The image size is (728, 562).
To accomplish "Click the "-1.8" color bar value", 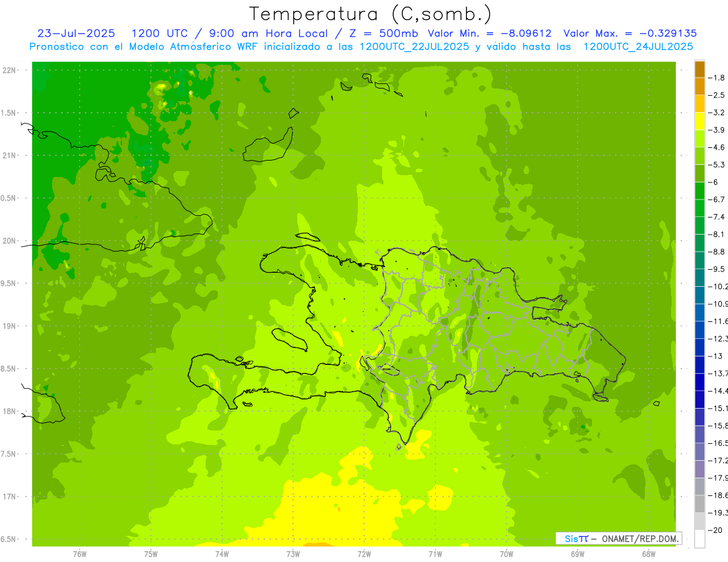I will point(717,78).
